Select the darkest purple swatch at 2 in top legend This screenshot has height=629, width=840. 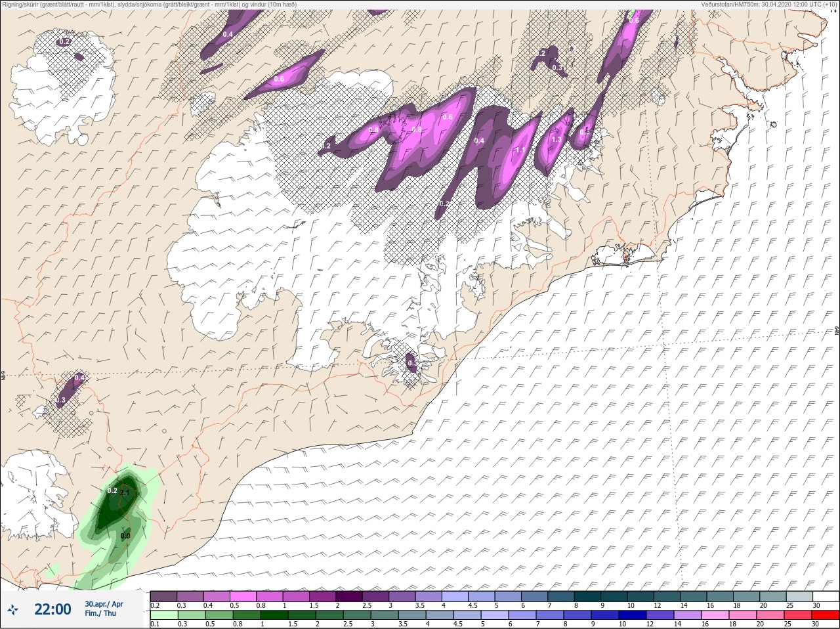(350, 596)
